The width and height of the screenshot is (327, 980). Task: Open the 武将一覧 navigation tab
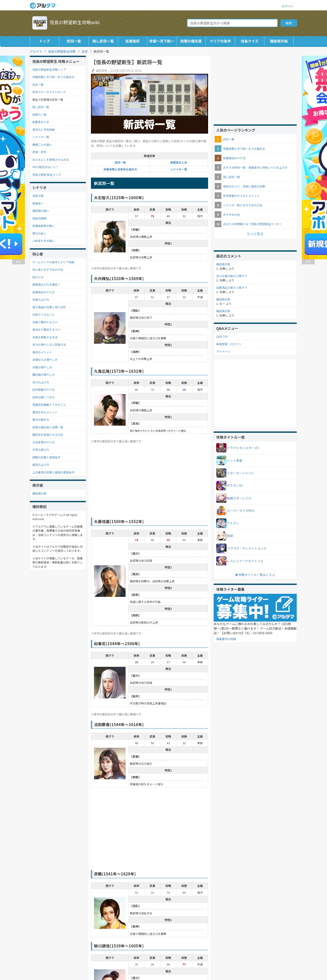click(x=74, y=41)
